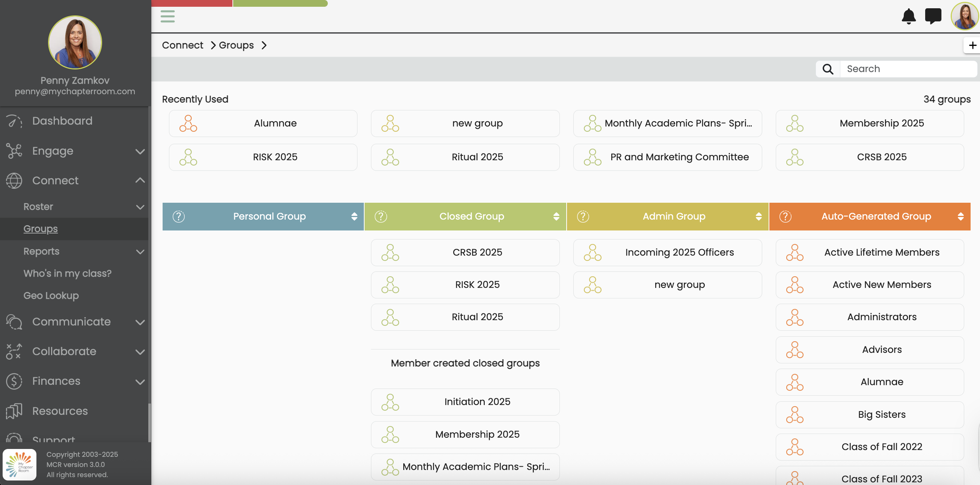Open the chat messages icon
The height and width of the screenshot is (485, 980).
pyautogui.click(x=933, y=17)
